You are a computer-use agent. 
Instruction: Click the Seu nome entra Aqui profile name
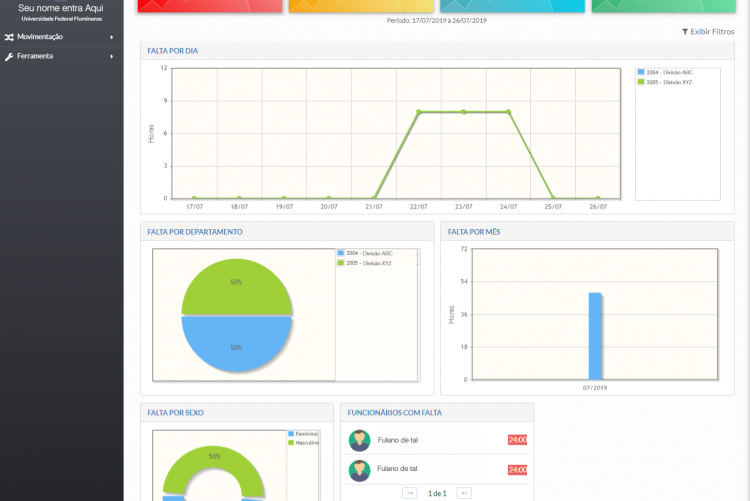tap(61, 8)
